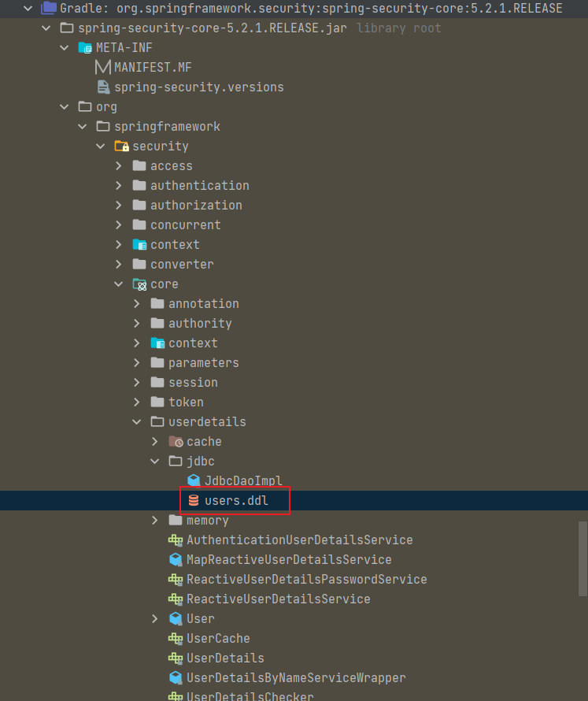The height and width of the screenshot is (701, 588).
Task: Expand the concurrent package
Action: click(118, 225)
